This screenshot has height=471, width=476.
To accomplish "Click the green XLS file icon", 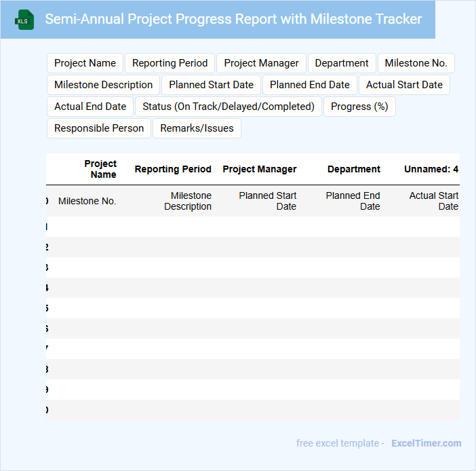I will pyautogui.click(x=24, y=20).
